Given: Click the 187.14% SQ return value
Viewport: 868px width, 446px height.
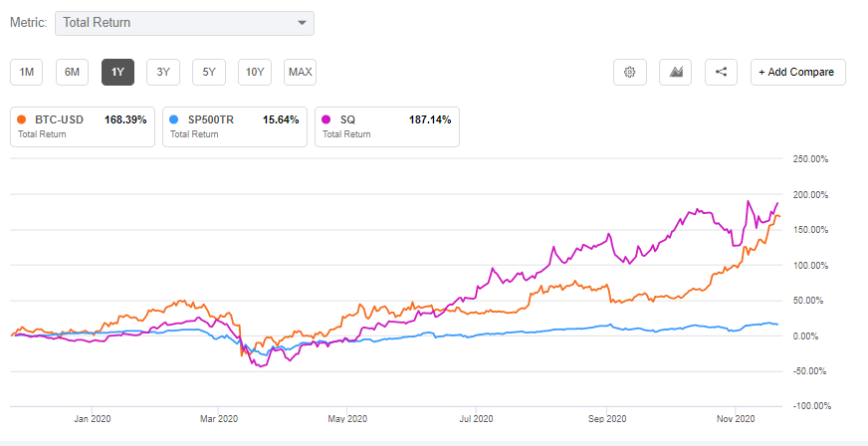Looking at the screenshot, I should tap(430, 119).
